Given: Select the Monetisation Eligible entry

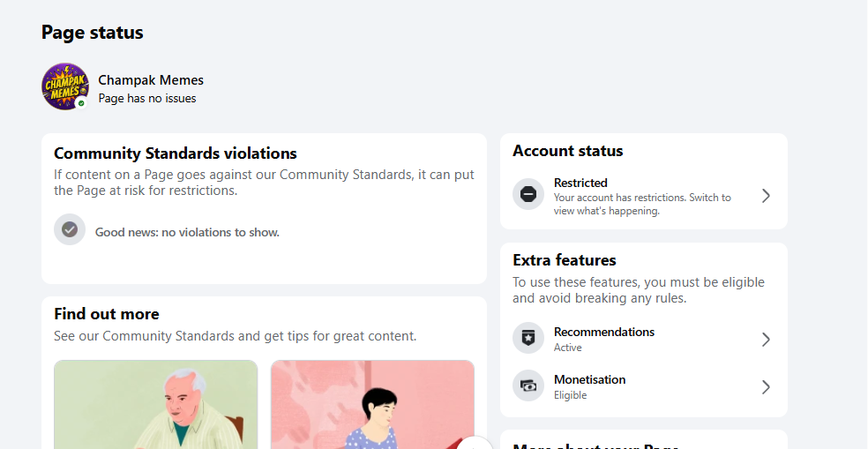Looking at the screenshot, I should [644, 387].
